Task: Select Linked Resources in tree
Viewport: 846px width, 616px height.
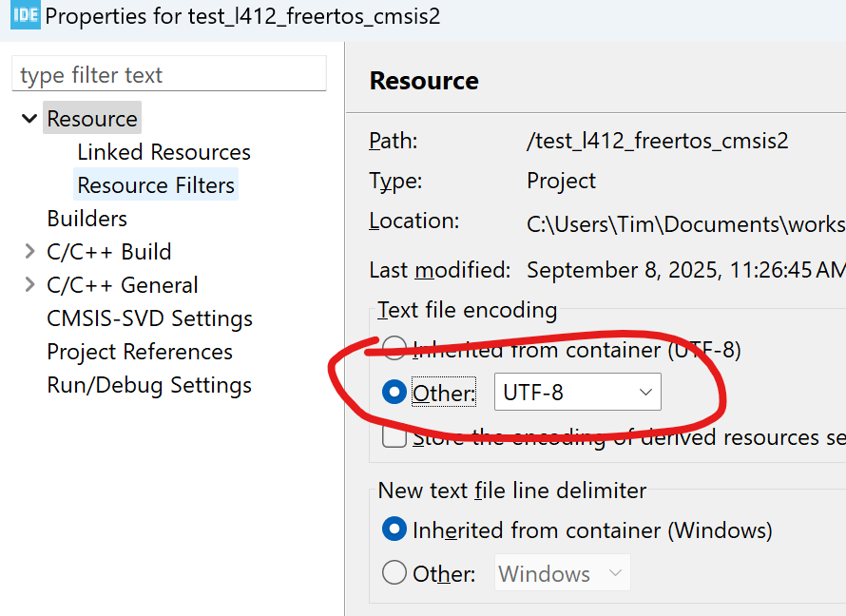Action: (x=163, y=152)
